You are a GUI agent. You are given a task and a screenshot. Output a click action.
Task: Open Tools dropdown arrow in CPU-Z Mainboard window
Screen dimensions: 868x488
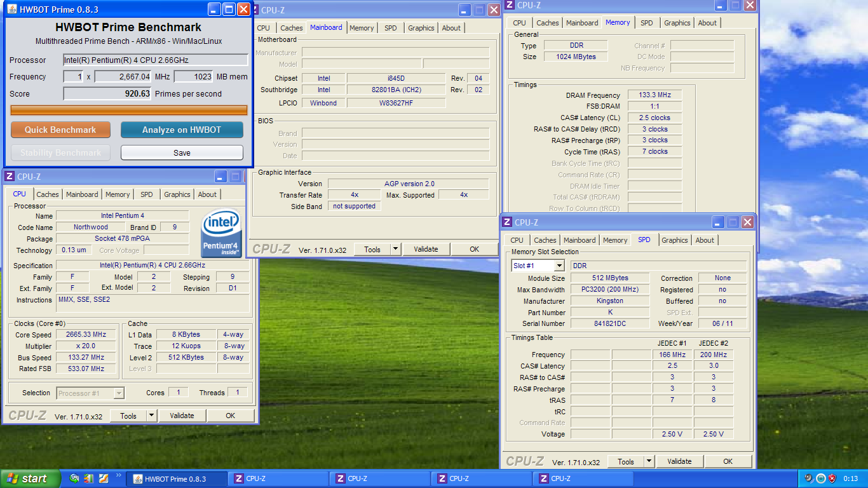point(395,249)
